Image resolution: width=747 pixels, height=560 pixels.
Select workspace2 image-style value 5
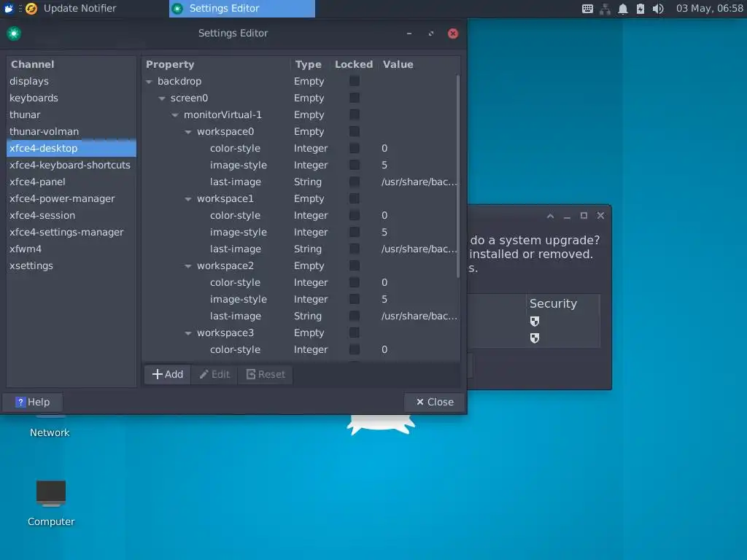click(384, 300)
